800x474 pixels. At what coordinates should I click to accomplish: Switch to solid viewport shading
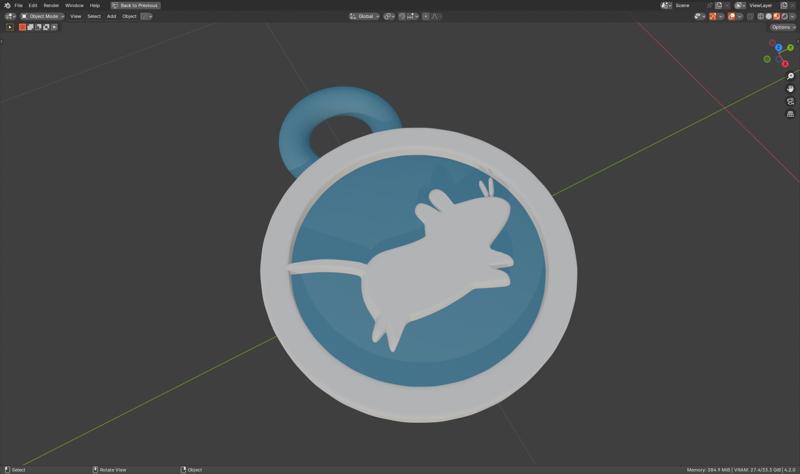(769, 16)
